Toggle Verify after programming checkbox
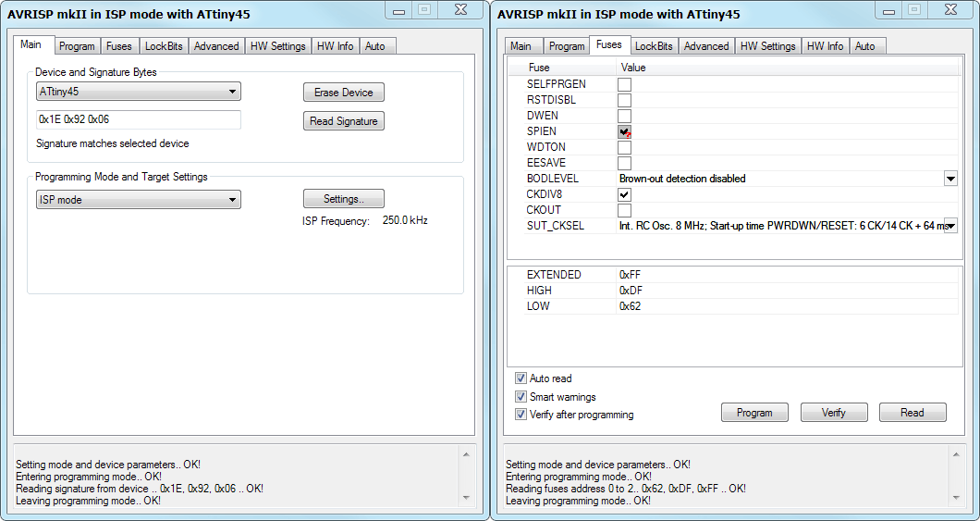Screen dimensions: 980x521 click(521, 414)
